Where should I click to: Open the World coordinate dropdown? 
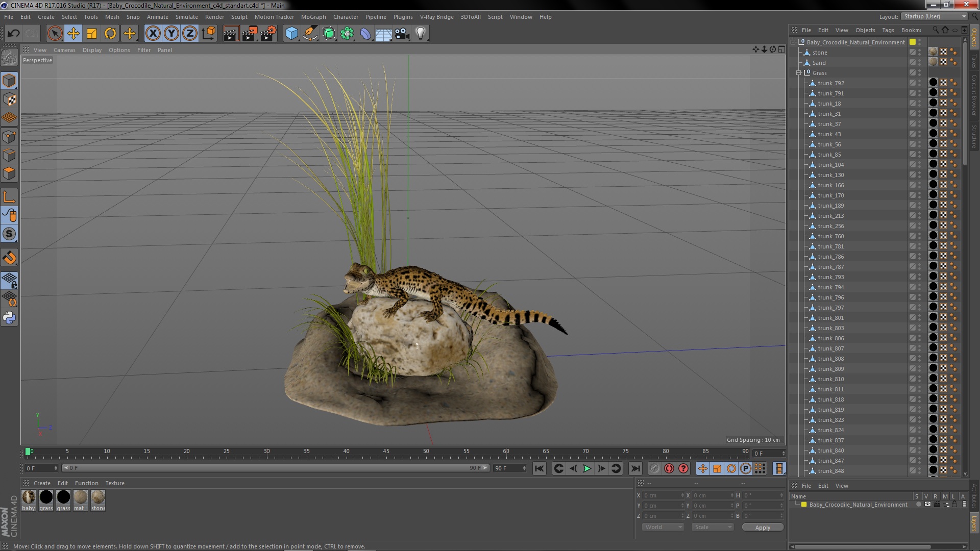(663, 527)
